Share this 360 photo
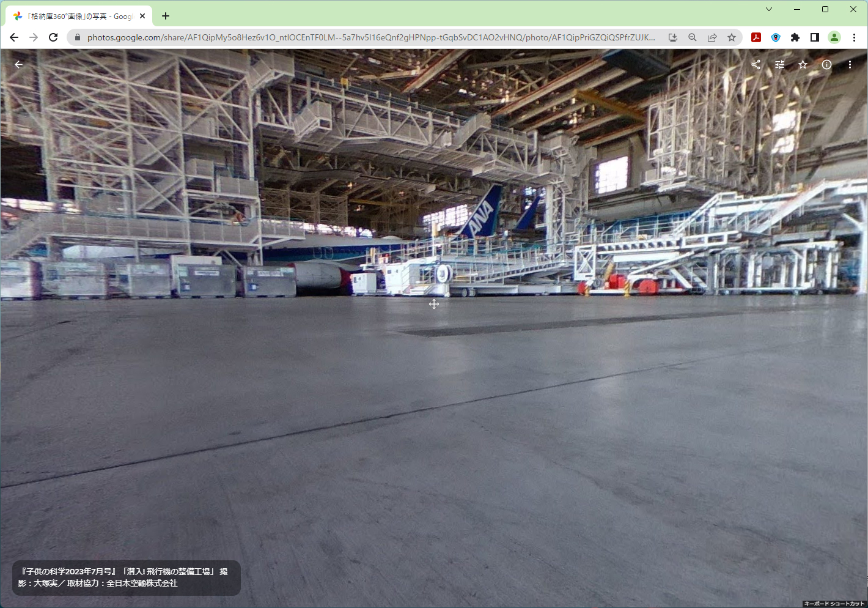 756,64
